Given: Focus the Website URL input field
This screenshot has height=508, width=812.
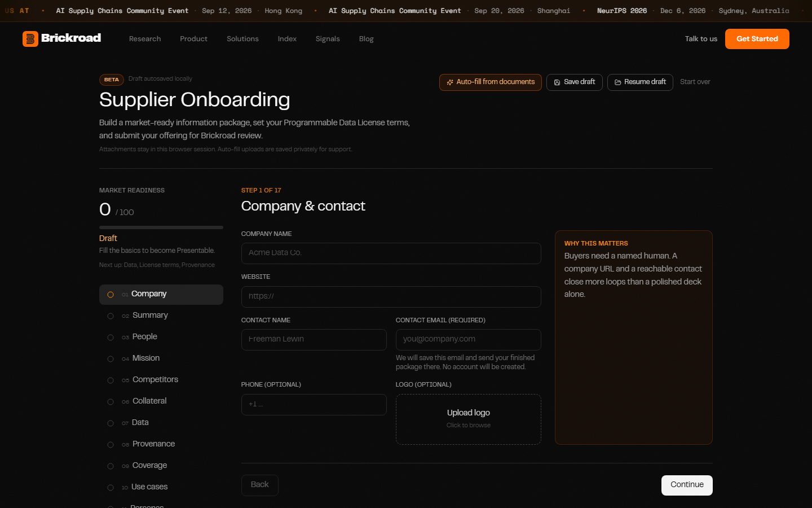Looking at the screenshot, I should point(391,297).
